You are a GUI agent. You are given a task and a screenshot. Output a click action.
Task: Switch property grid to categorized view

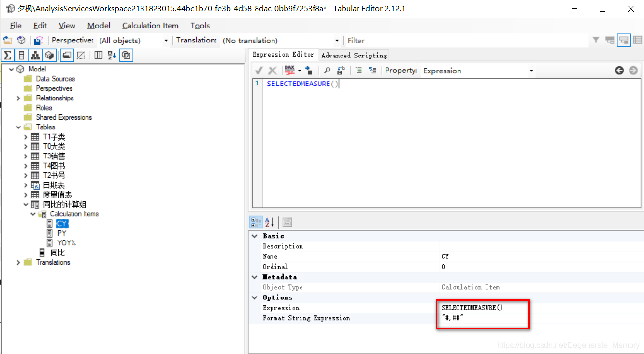point(256,222)
